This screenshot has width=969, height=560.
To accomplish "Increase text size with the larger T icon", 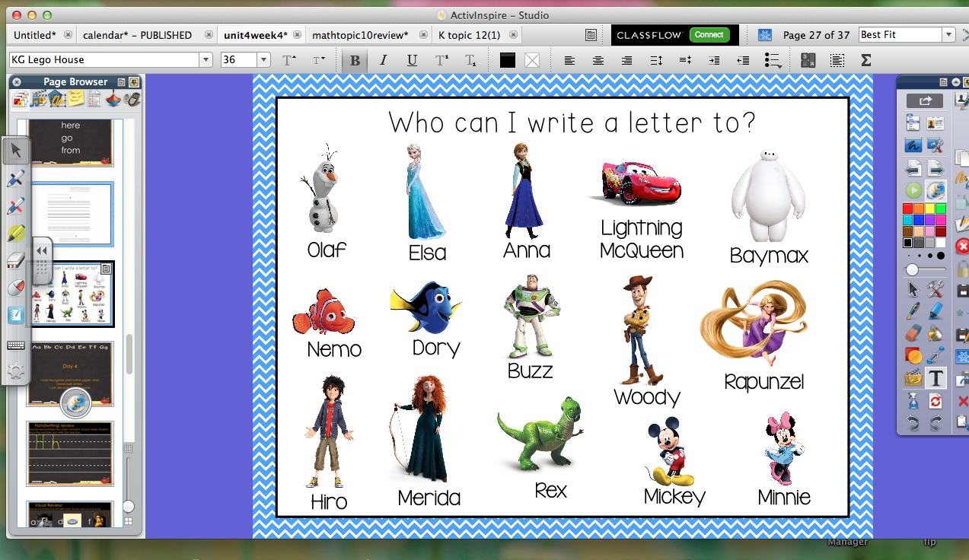I will (289, 60).
